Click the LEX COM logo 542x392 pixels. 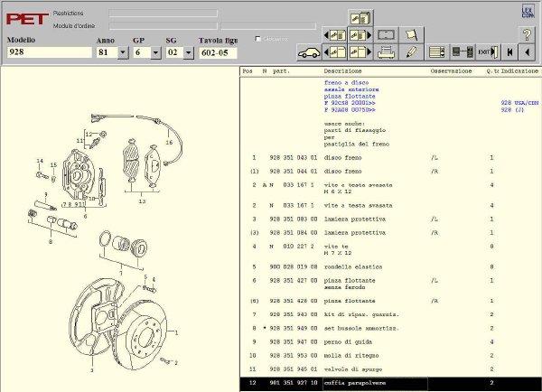[528, 12]
